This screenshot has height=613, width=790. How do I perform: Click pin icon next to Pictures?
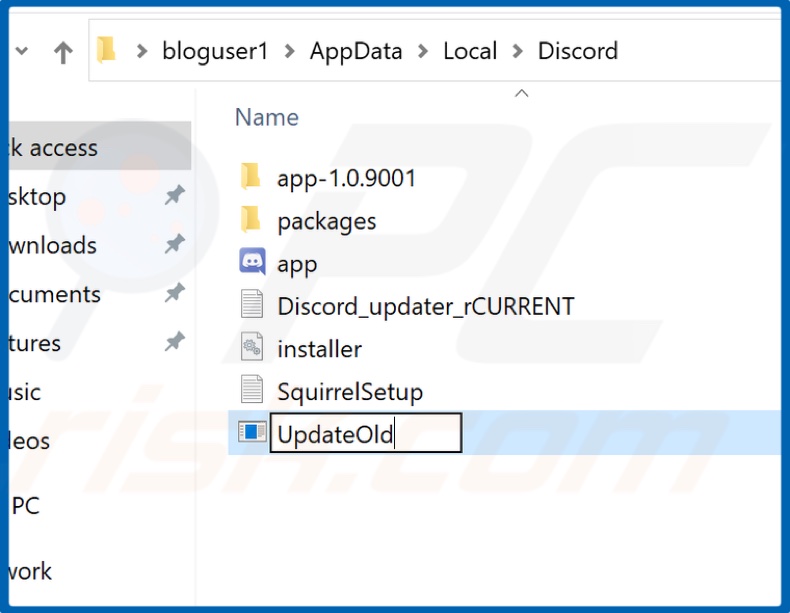coord(175,342)
